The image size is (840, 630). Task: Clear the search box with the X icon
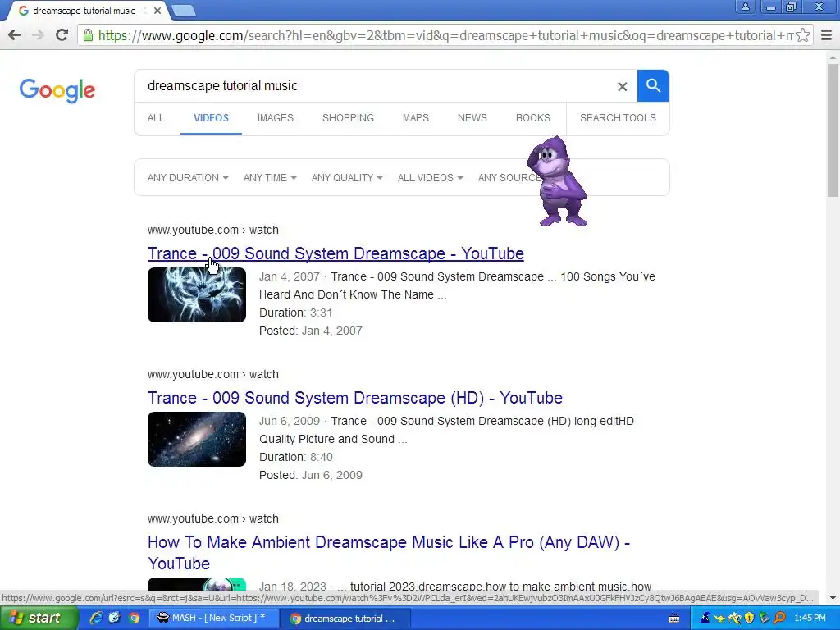[x=622, y=86]
